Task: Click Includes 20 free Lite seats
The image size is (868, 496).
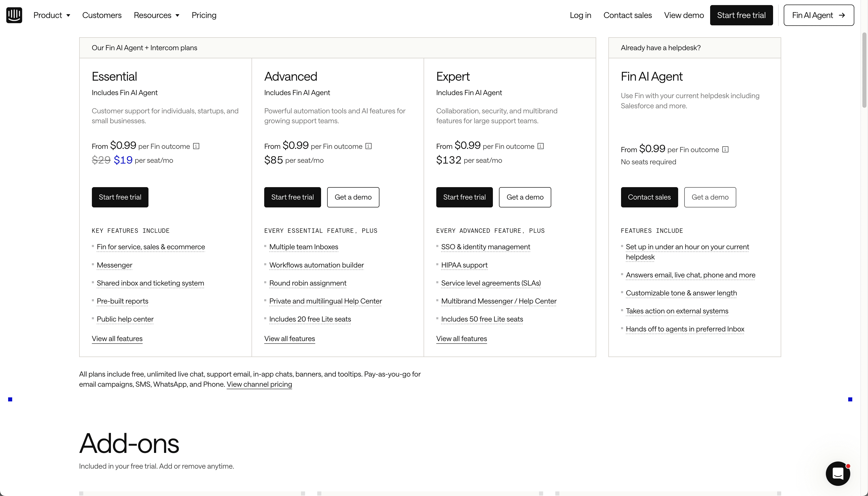Action: point(310,319)
